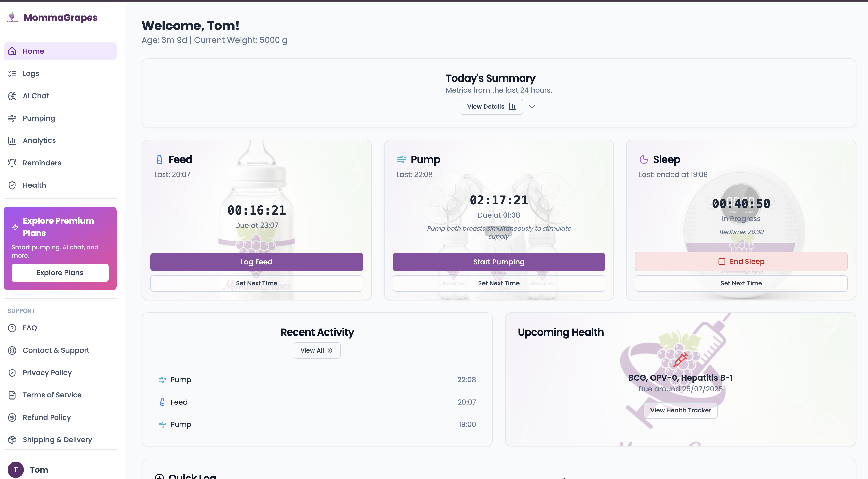This screenshot has width=868, height=479.
Task: Open the Analytics panel
Action: pyautogui.click(x=39, y=140)
